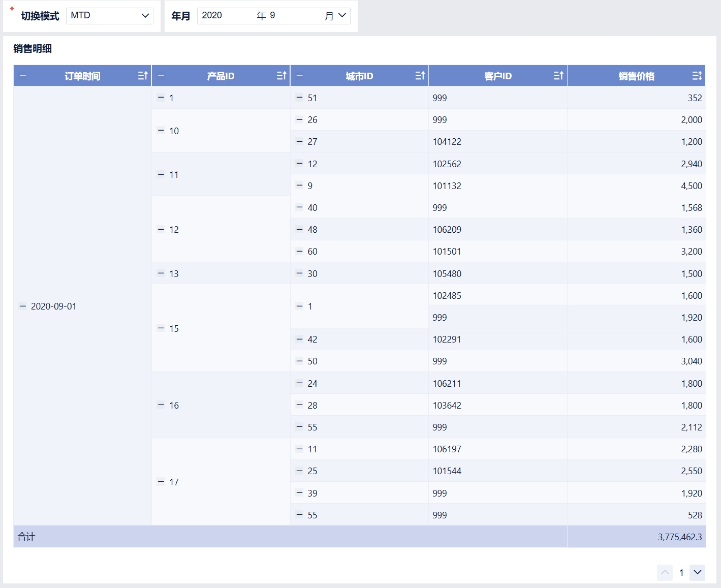Go to next page arrow
This screenshot has width=721, height=588.
[698, 573]
